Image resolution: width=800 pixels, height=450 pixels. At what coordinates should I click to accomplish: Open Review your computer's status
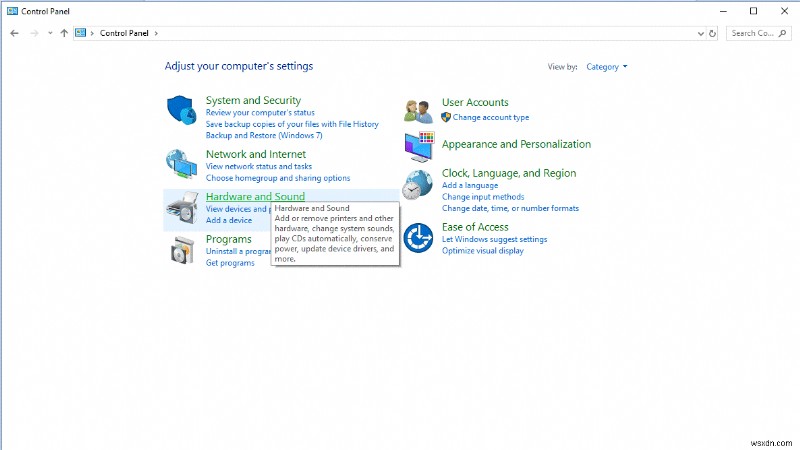[260, 113]
